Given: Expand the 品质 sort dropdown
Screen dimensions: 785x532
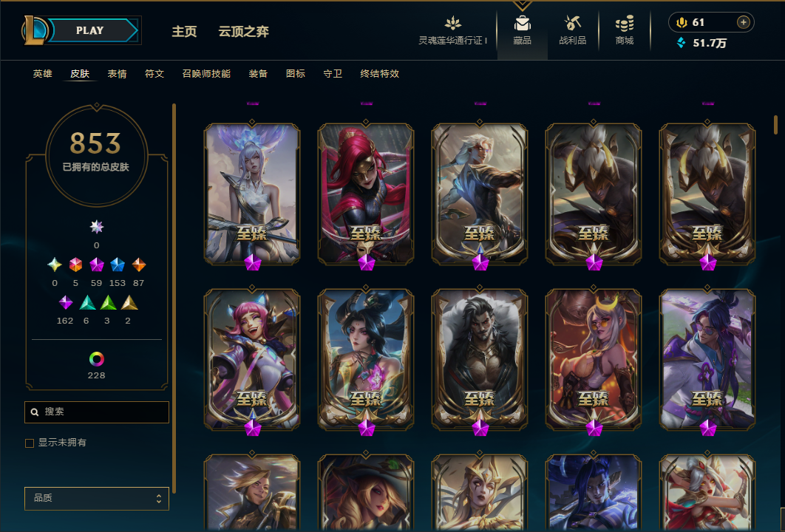Looking at the screenshot, I should (x=97, y=499).
